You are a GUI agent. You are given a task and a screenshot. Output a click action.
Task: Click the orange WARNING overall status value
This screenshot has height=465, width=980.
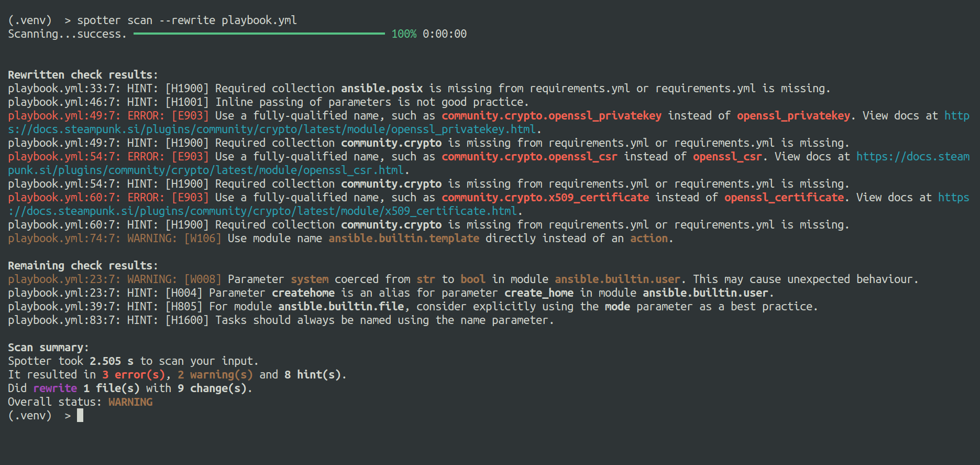point(130,402)
